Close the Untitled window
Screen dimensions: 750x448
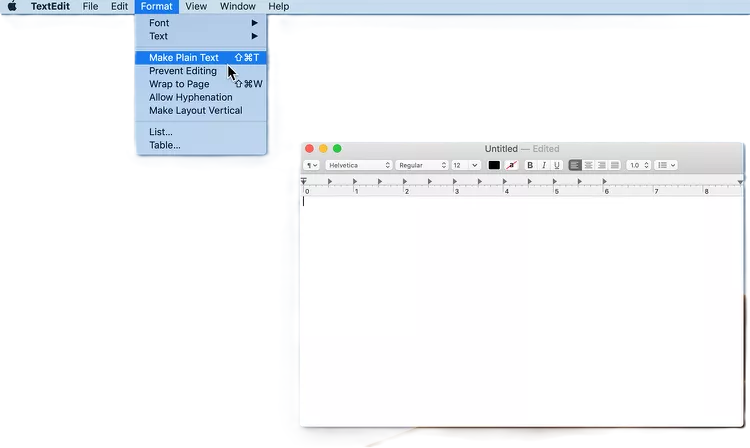point(309,149)
